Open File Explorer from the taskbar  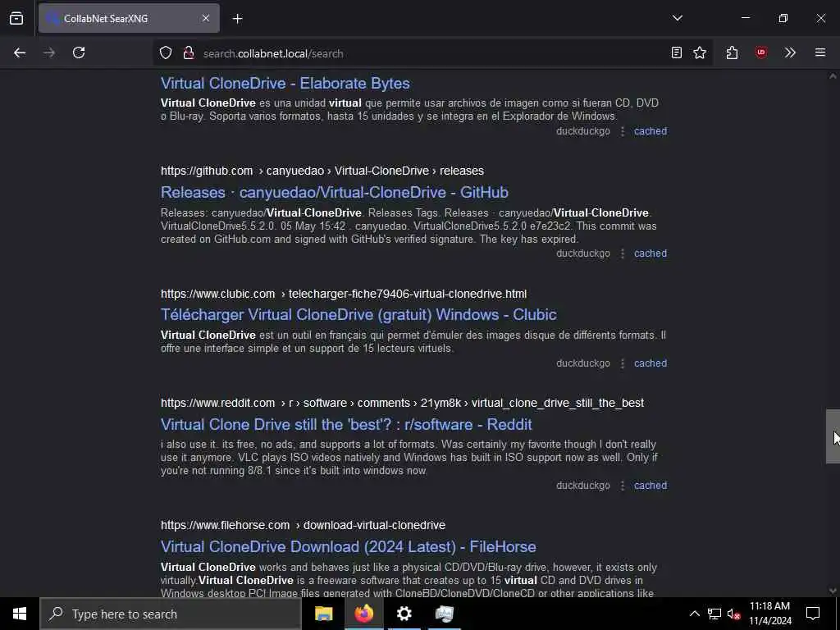[x=323, y=614]
